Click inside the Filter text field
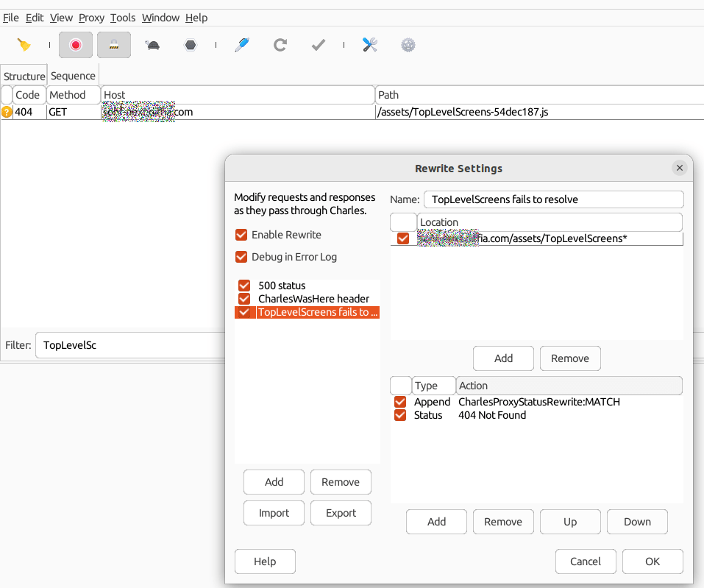This screenshot has height=588, width=704. tap(132, 344)
